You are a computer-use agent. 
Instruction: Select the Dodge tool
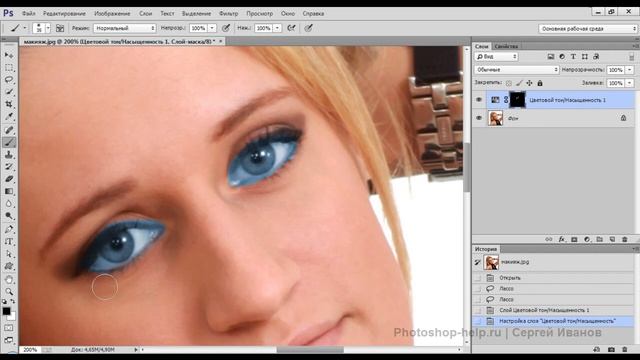coord(9,216)
